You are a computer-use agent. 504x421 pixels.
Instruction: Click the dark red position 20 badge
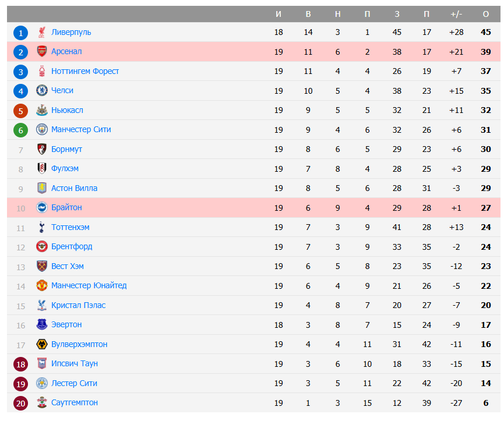click(x=21, y=403)
